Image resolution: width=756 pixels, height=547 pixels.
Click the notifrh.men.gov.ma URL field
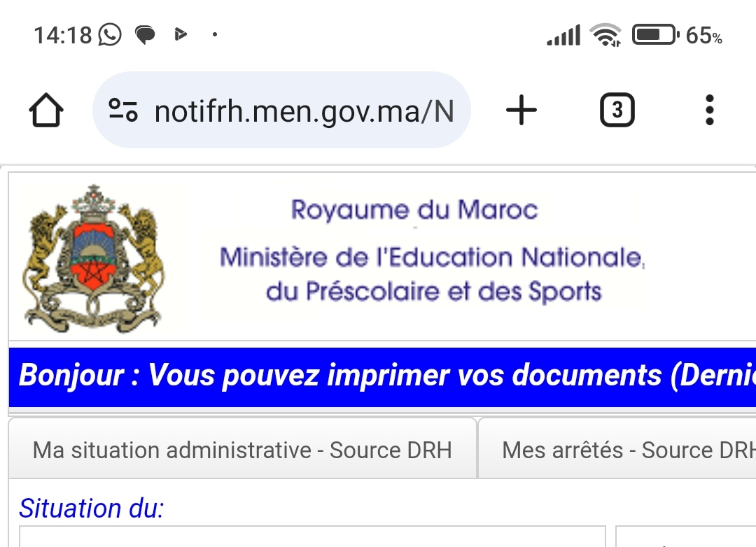click(304, 111)
